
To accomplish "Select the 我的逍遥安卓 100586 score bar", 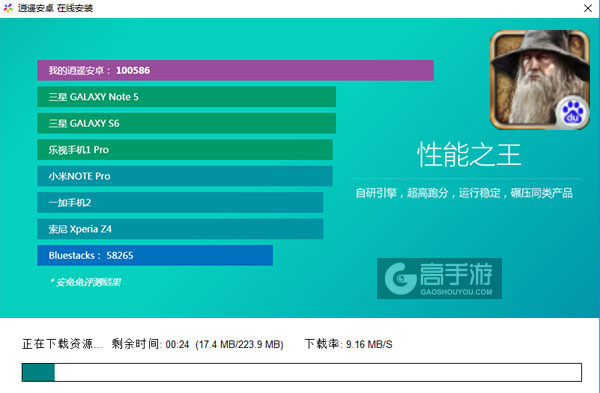I will click(235, 70).
